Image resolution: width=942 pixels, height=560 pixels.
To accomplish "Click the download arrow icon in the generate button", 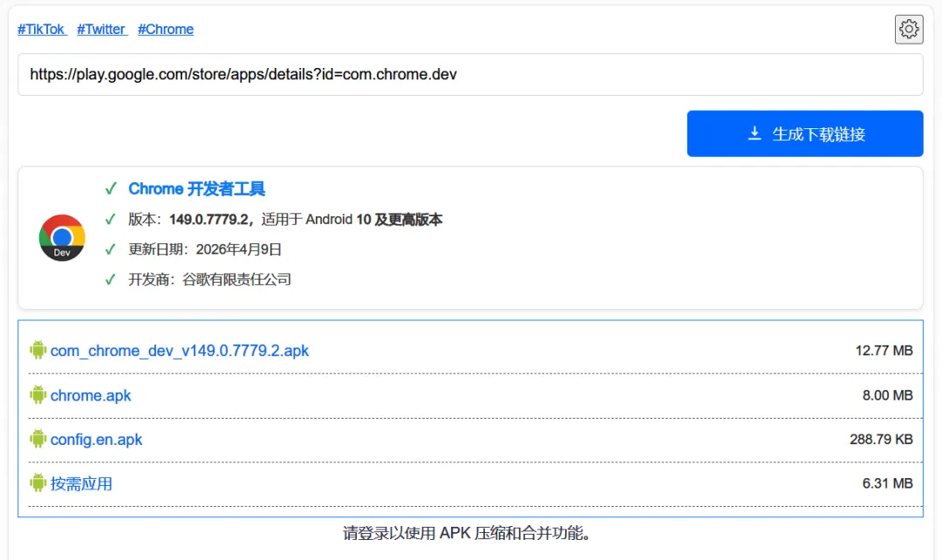I will pyautogui.click(x=754, y=133).
